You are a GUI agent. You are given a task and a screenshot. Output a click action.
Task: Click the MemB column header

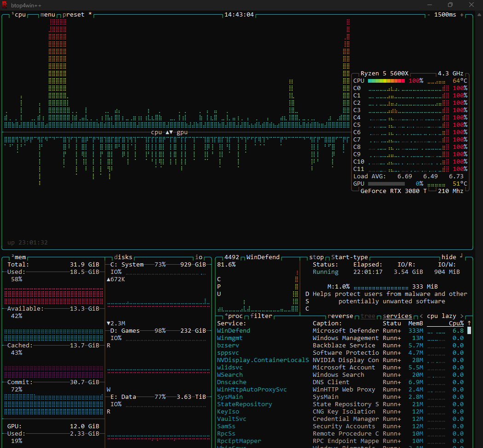415,323
